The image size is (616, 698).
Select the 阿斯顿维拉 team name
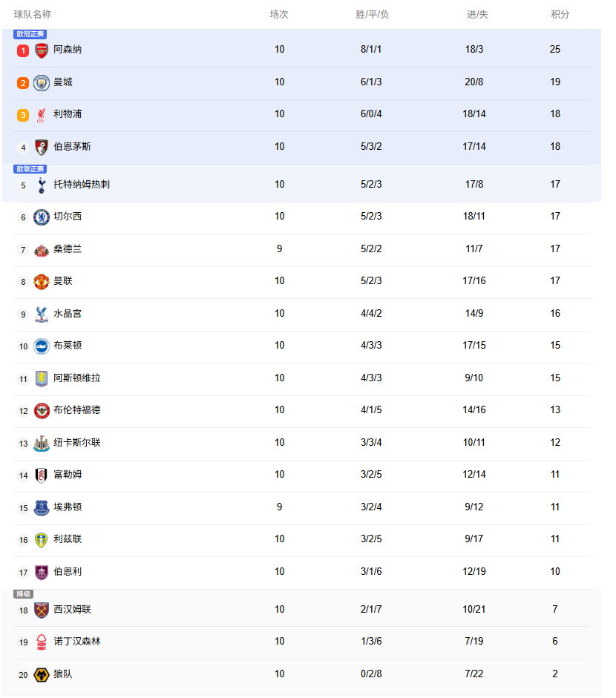pyautogui.click(x=76, y=378)
